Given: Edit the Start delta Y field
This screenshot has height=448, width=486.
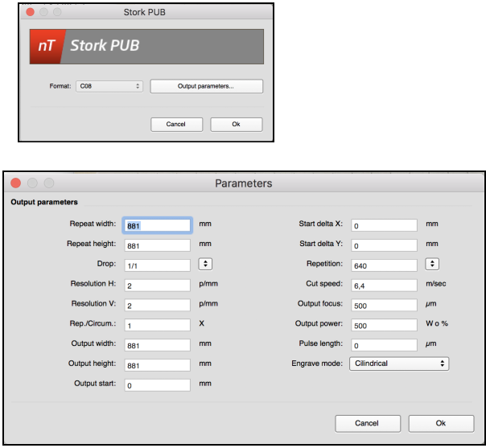Looking at the screenshot, I should click(384, 245).
